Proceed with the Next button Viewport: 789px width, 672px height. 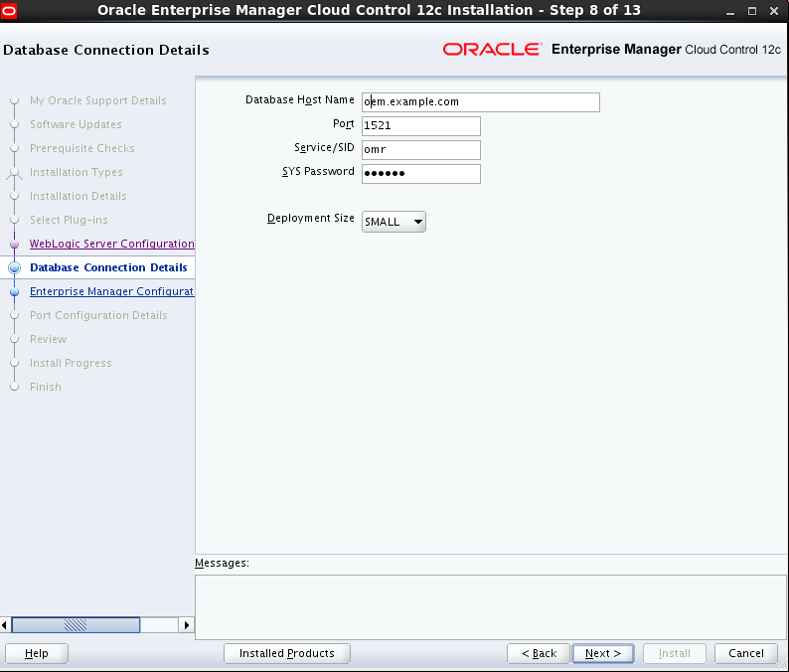coord(603,653)
